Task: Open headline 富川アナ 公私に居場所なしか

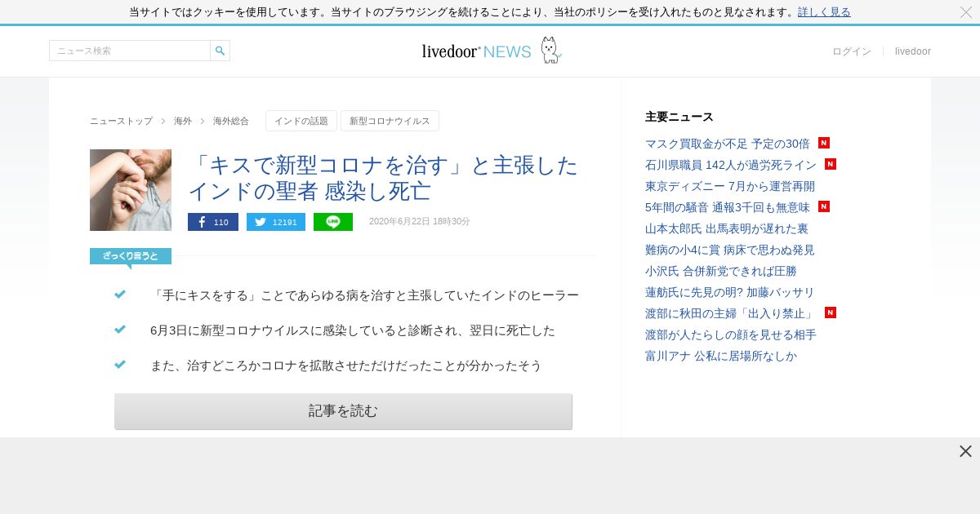Action: (721, 356)
